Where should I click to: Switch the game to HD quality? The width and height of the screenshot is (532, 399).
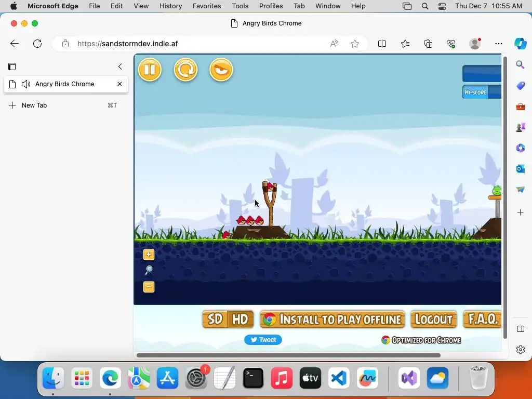[x=241, y=320]
